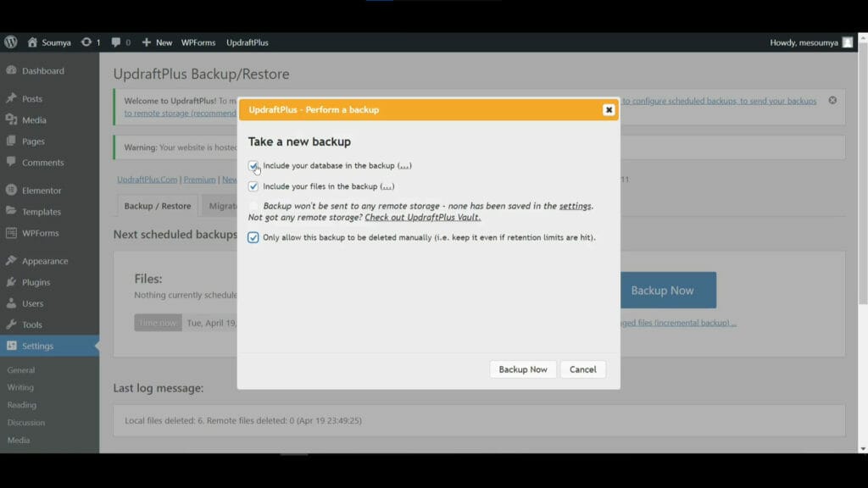Viewport: 868px width, 488px height.
Task: Click the updates refresh icon
Action: coord(86,42)
